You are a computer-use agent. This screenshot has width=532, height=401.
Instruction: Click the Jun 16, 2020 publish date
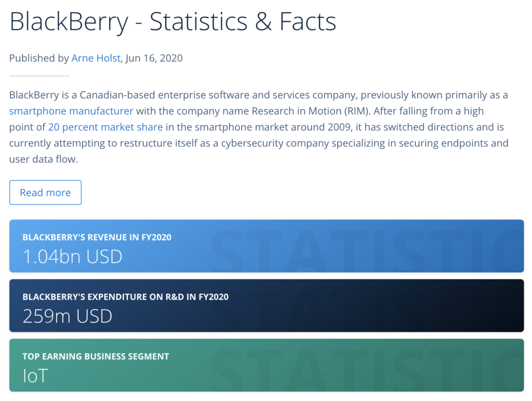154,58
